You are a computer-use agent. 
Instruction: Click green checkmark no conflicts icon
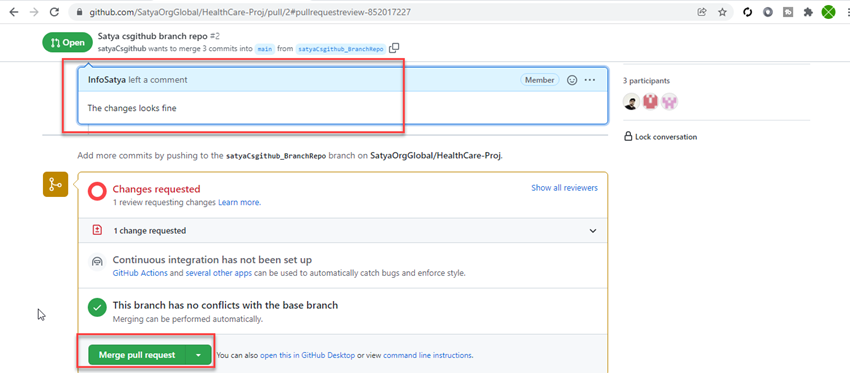click(97, 308)
